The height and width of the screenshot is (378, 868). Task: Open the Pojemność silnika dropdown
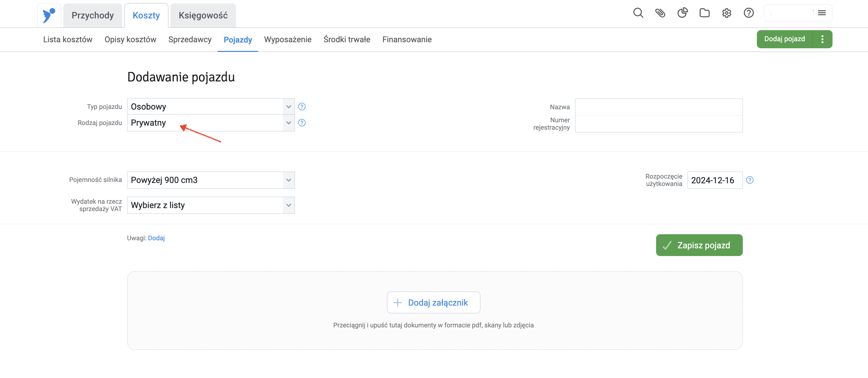click(211, 180)
